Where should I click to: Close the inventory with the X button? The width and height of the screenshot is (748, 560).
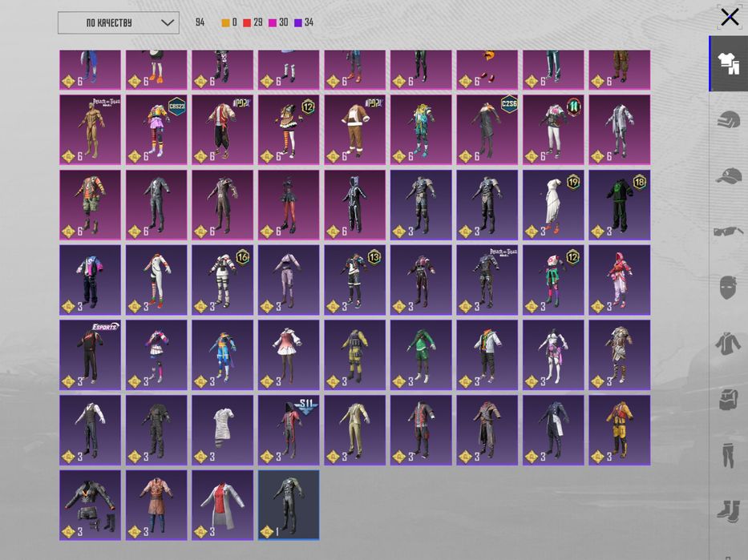tap(730, 17)
